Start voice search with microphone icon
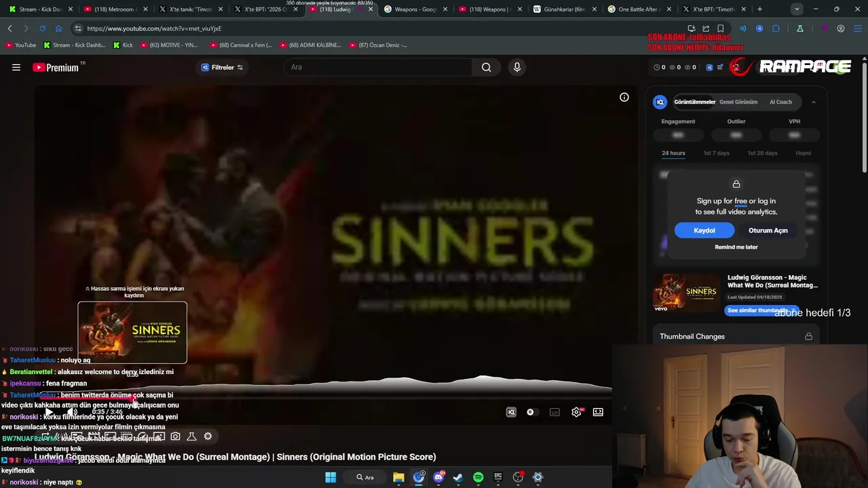 (x=517, y=67)
